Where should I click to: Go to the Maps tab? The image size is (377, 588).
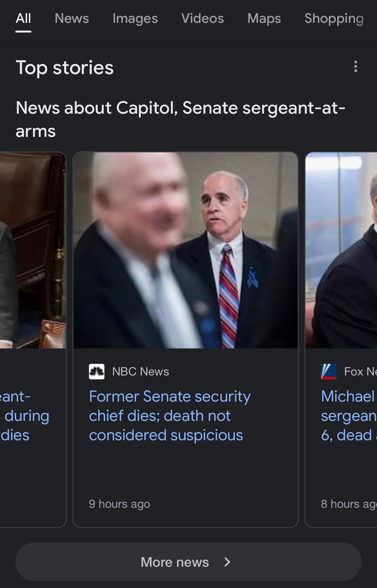[x=264, y=19]
